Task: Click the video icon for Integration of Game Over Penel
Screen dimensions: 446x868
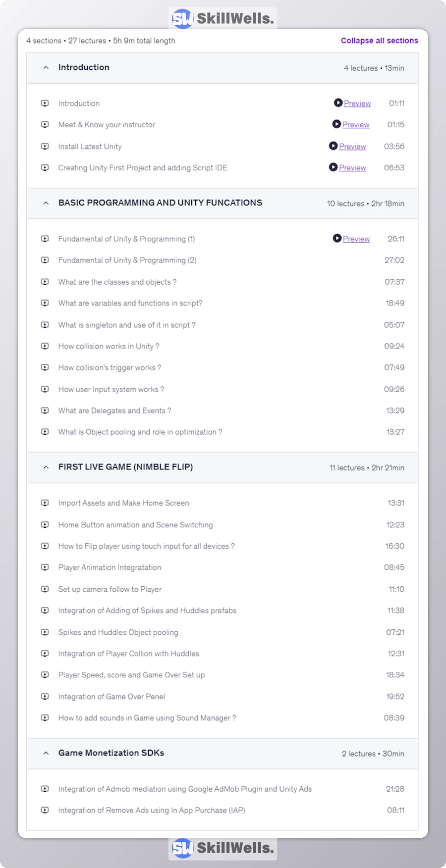Action: coord(45,697)
